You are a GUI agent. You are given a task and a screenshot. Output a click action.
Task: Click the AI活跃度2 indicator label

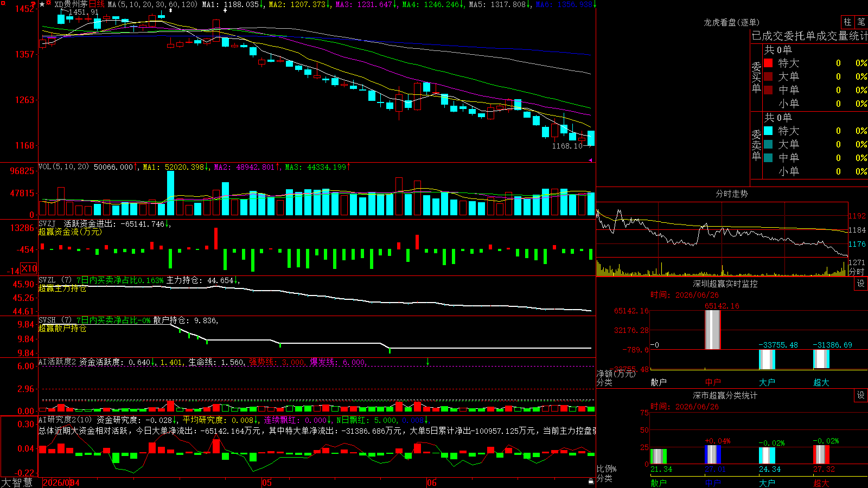57,362
